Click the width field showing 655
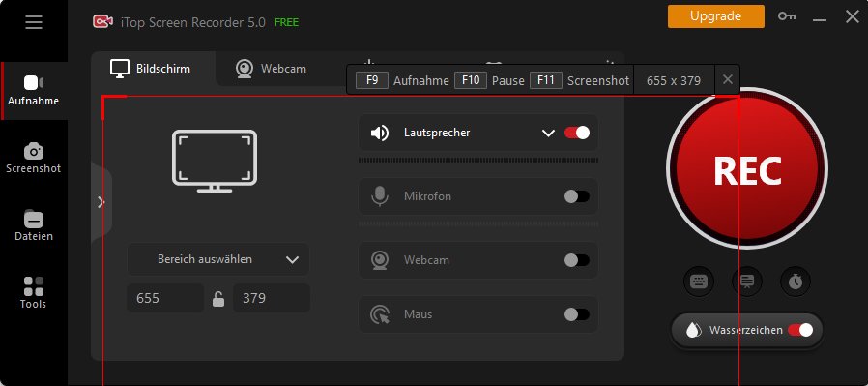The width and height of the screenshot is (868, 386). 165,298
